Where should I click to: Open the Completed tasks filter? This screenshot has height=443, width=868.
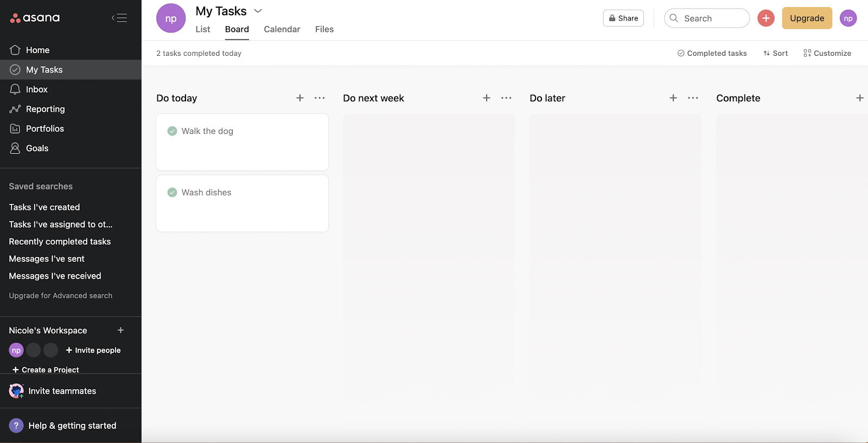pyautogui.click(x=712, y=53)
